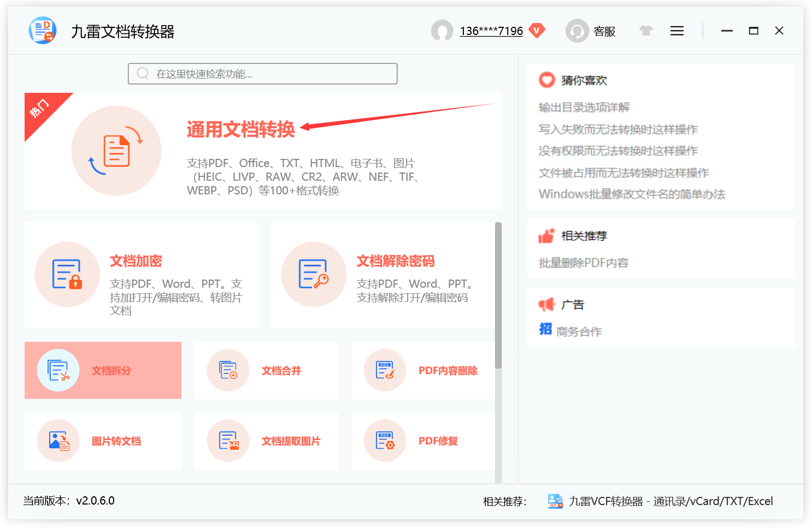
Task: Click the 猜你喜欢 heart icon
Action: click(x=546, y=80)
